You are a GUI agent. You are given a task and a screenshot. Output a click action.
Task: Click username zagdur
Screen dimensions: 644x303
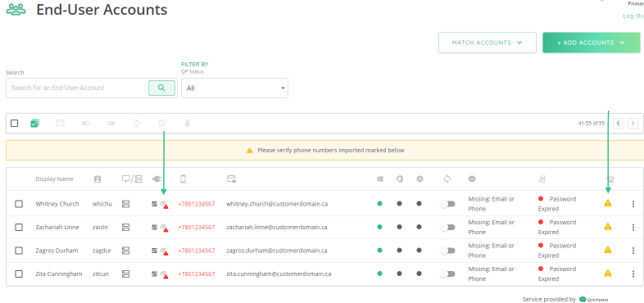[x=102, y=251]
